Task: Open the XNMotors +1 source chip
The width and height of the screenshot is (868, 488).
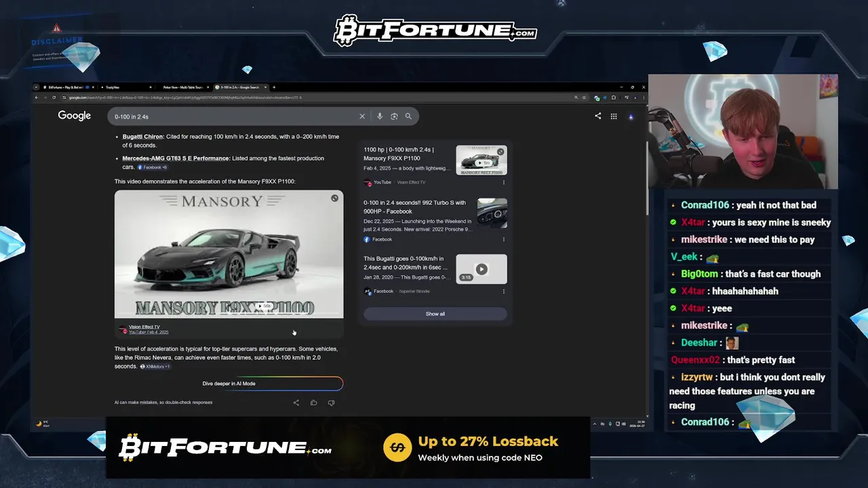Action: (x=155, y=366)
